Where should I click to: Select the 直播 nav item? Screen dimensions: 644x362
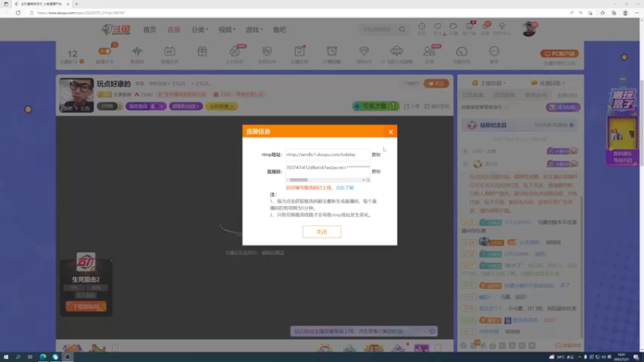pyautogui.click(x=174, y=30)
